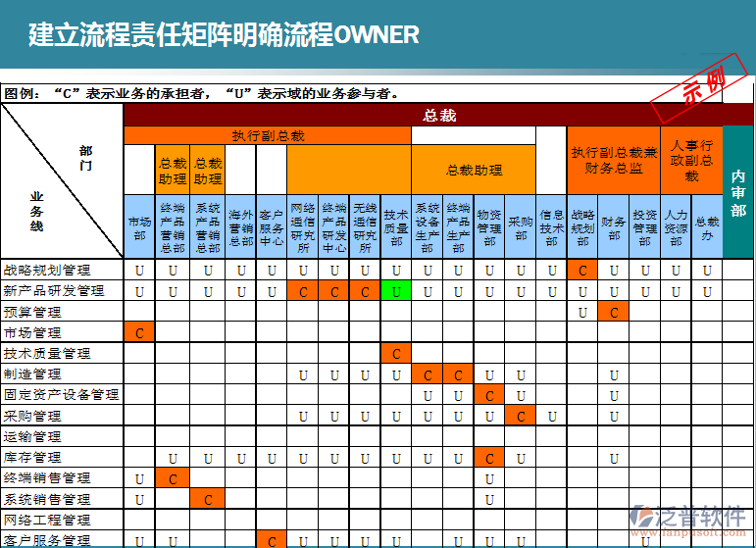The width and height of the screenshot is (756, 548).
Task: Select the 终端产品营销总部 column header
Action: pyautogui.click(x=173, y=226)
